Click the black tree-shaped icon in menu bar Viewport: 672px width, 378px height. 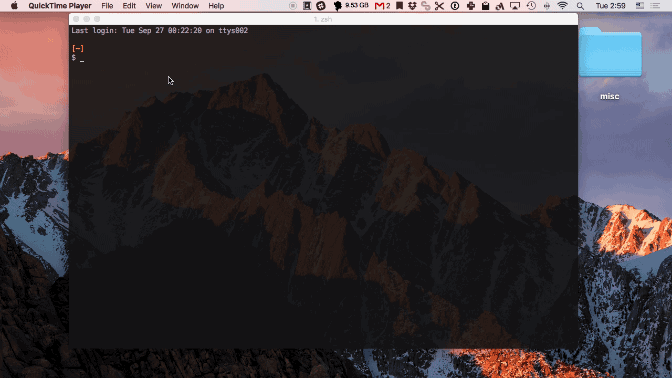click(x=337, y=6)
